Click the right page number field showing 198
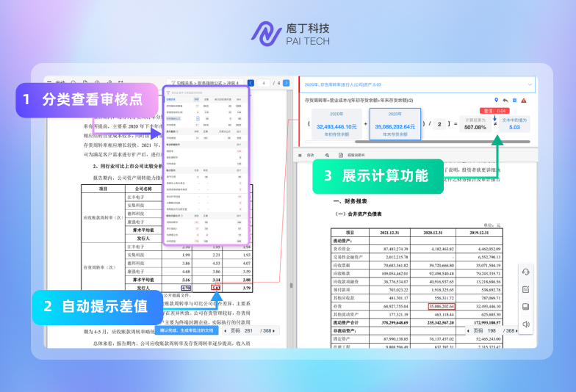The height and width of the screenshot is (392, 576). [x=492, y=330]
